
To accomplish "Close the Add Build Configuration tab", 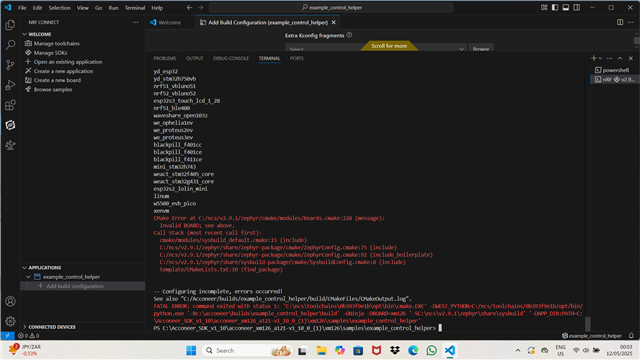I will [333, 22].
